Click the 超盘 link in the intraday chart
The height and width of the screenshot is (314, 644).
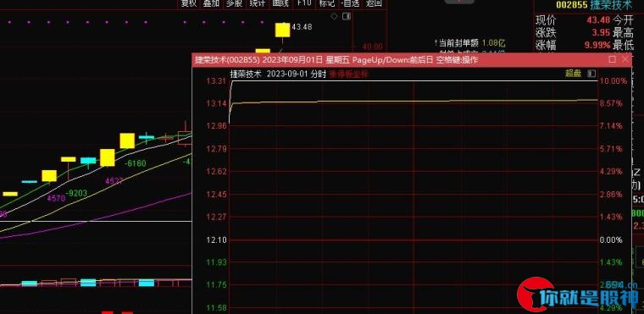[574, 74]
